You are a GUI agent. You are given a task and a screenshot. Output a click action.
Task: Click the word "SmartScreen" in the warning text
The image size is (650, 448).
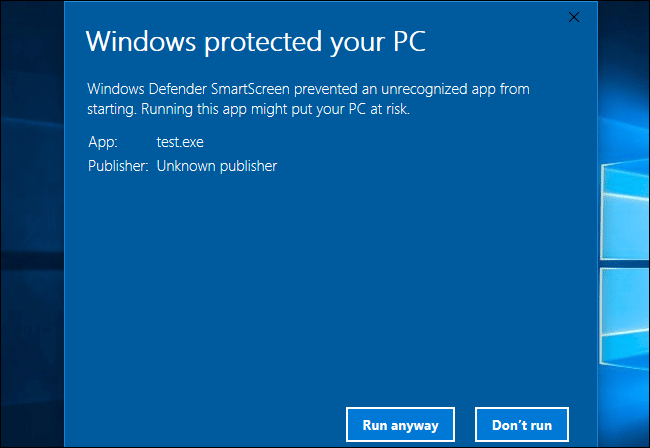click(x=250, y=89)
